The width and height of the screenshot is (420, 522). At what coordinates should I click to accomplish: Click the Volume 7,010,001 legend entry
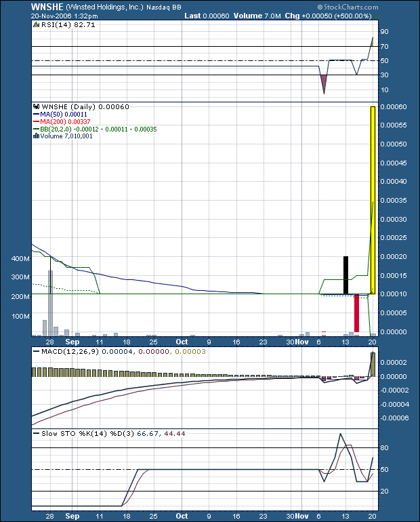point(66,136)
